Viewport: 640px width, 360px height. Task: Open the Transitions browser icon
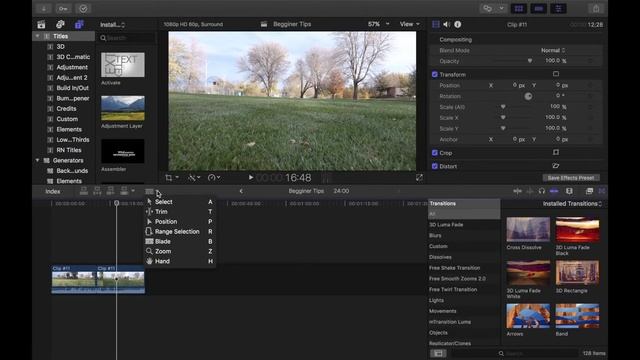[x=602, y=191]
